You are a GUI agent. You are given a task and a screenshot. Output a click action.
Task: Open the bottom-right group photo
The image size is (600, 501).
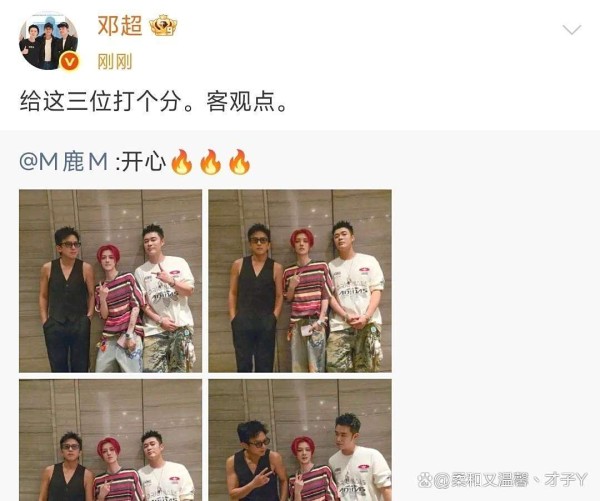pyautogui.click(x=300, y=440)
